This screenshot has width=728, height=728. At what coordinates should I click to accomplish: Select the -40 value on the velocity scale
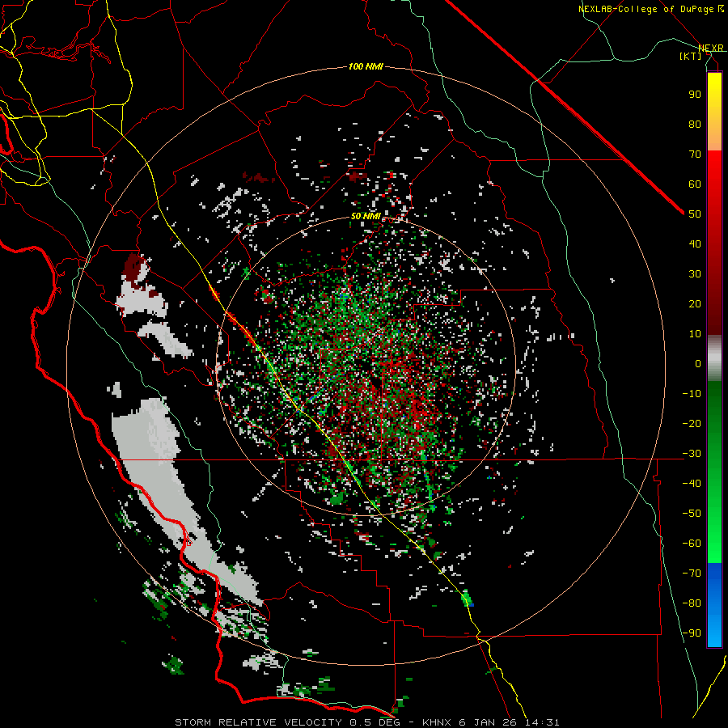(x=692, y=484)
